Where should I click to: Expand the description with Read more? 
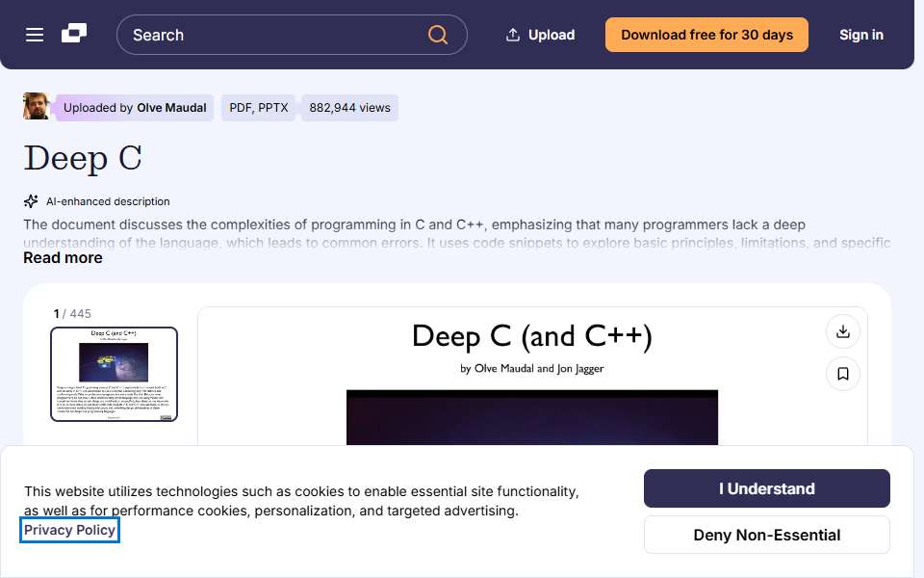pyautogui.click(x=64, y=258)
